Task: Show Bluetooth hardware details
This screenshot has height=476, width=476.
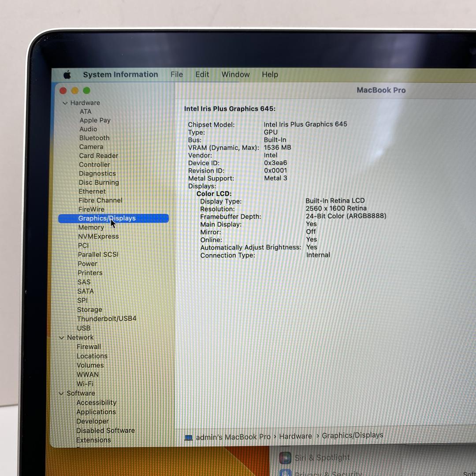Action: click(x=94, y=138)
